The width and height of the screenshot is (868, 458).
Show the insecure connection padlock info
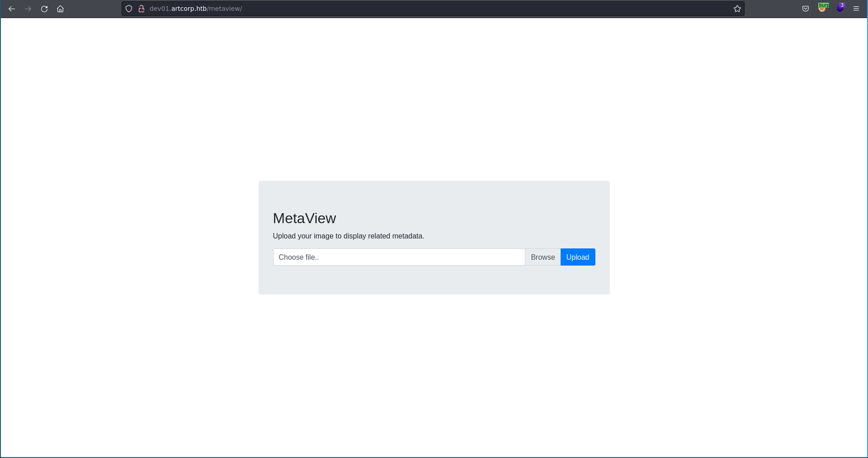tap(141, 9)
